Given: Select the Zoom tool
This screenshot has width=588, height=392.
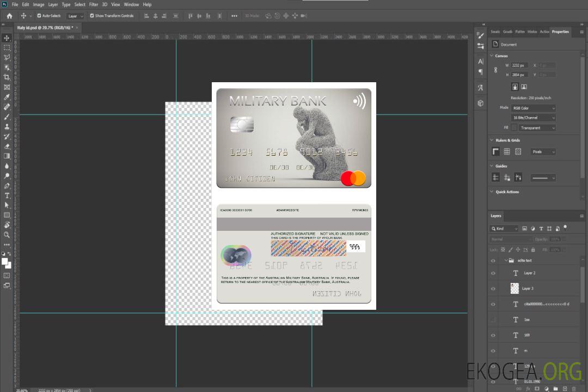Looking at the screenshot, I should 7,235.
